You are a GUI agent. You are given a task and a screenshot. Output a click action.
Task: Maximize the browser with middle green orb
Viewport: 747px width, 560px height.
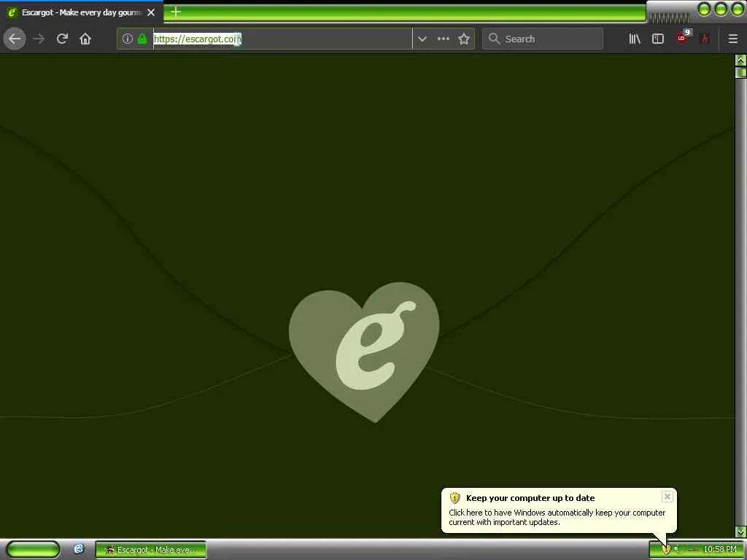[x=721, y=9]
